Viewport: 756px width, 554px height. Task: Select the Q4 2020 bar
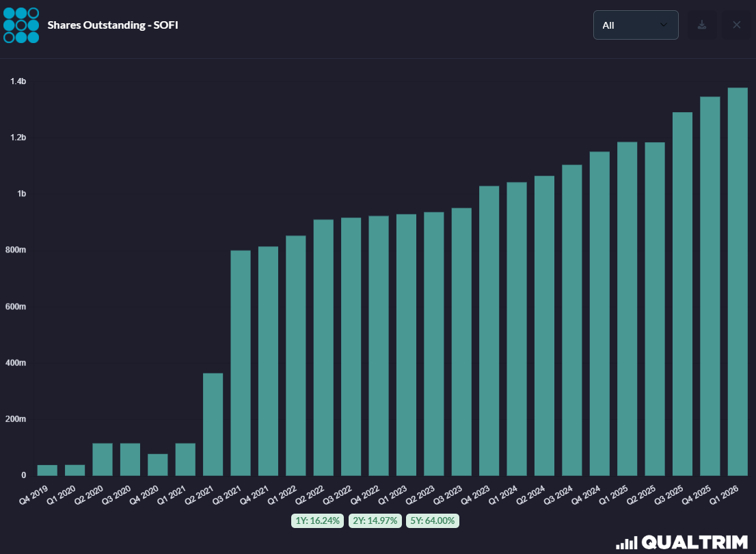pos(158,464)
